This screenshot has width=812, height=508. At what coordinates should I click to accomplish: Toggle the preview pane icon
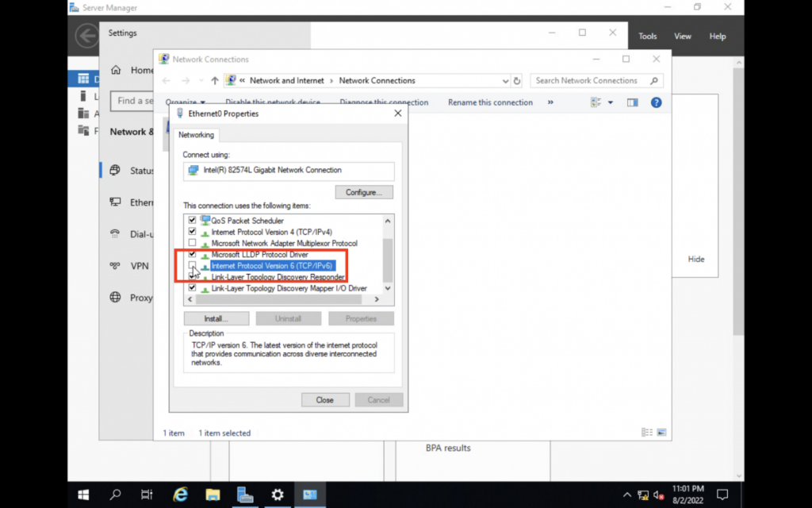point(632,102)
